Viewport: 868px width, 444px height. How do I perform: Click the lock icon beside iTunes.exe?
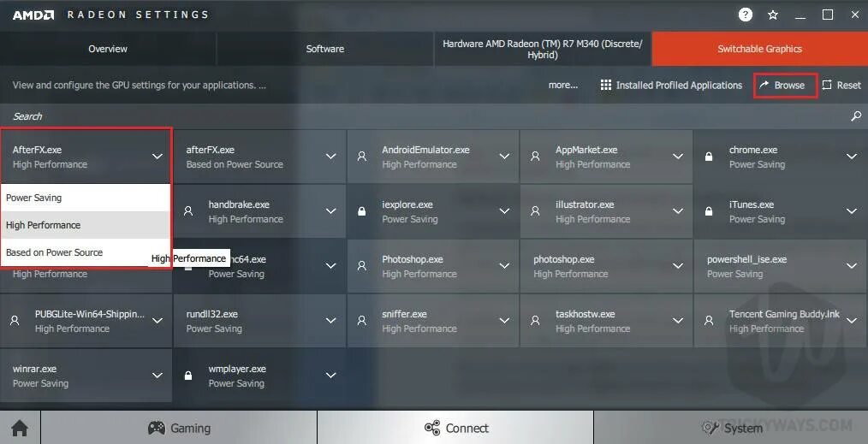(709, 211)
